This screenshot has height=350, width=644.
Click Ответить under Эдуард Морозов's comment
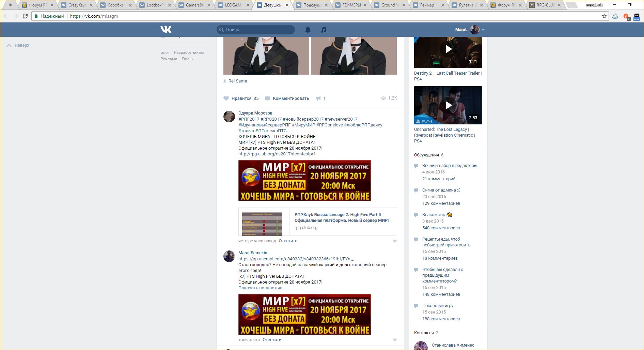(x=288, y=241)
